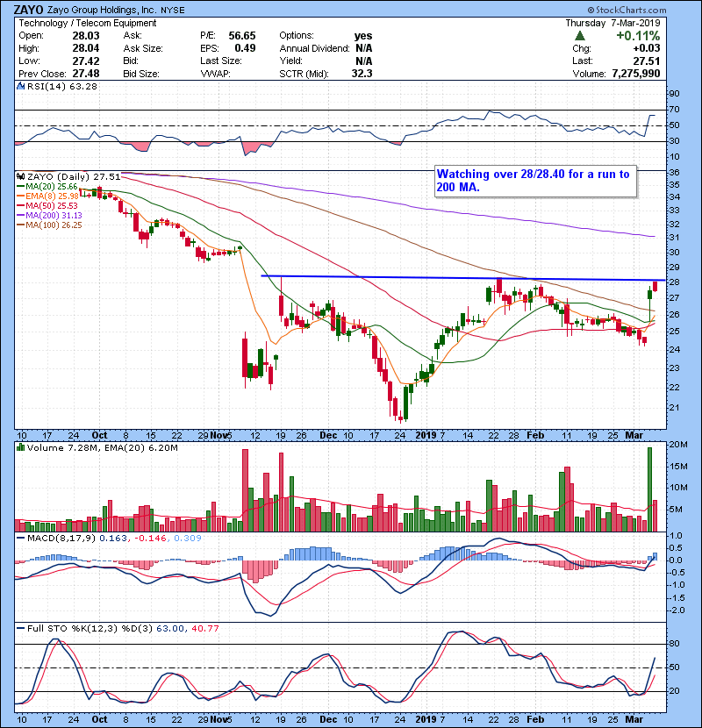Click the blue horizontal resistance line near 28
Screen dimensions: 702x728
tap(463, 278)
